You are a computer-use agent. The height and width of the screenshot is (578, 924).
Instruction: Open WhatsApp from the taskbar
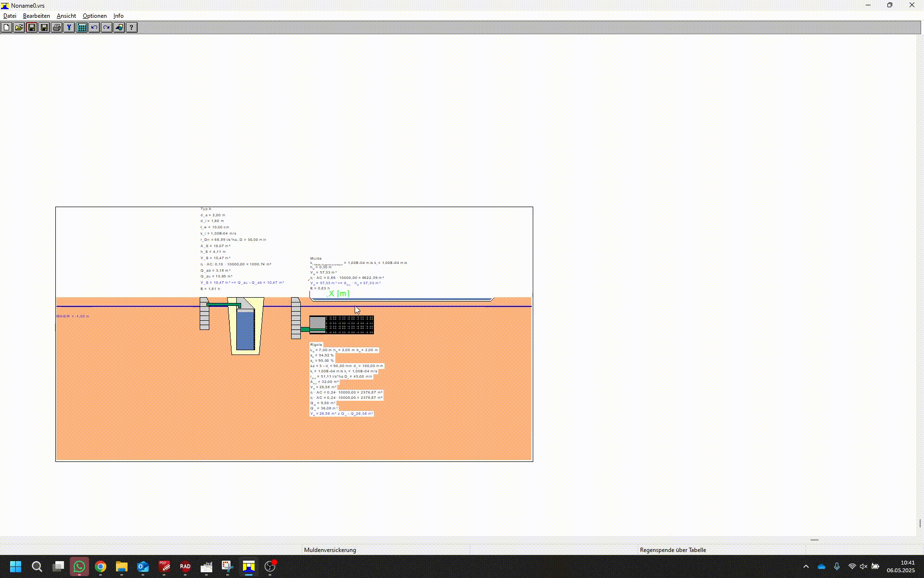pos(79,567)
